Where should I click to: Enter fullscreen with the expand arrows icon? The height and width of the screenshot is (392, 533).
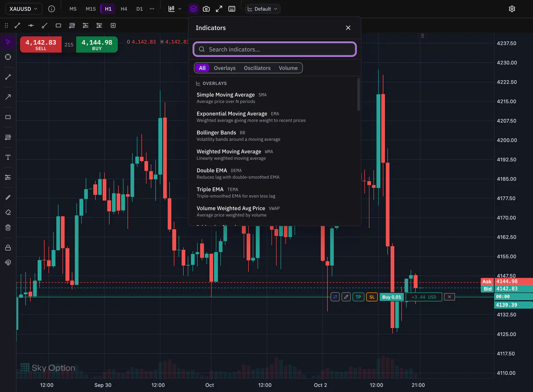(219, 9)
